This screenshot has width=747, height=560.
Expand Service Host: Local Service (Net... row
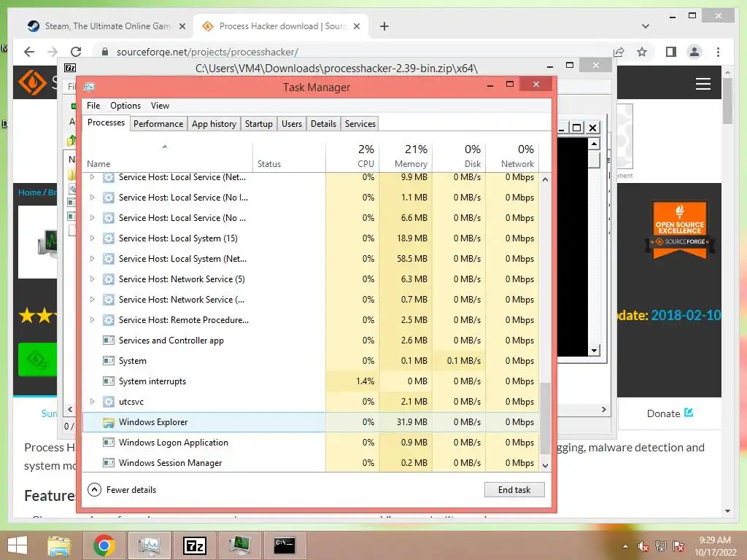click(x=93, y=177)
